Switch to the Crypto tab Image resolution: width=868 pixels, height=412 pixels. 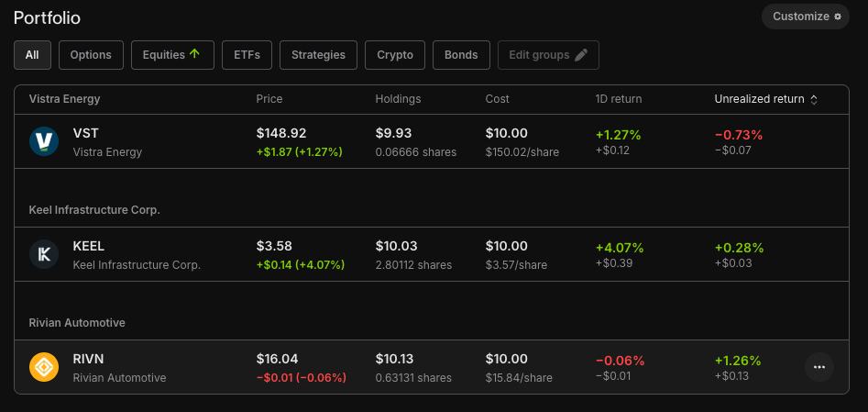point(395,55)
